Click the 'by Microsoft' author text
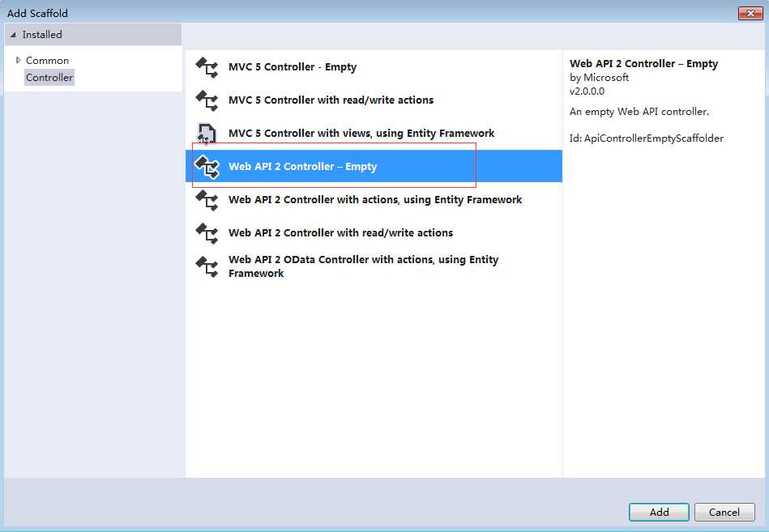The height and width of the screenshot is (532, 769). pyautogui.click(x=599, y=78)
